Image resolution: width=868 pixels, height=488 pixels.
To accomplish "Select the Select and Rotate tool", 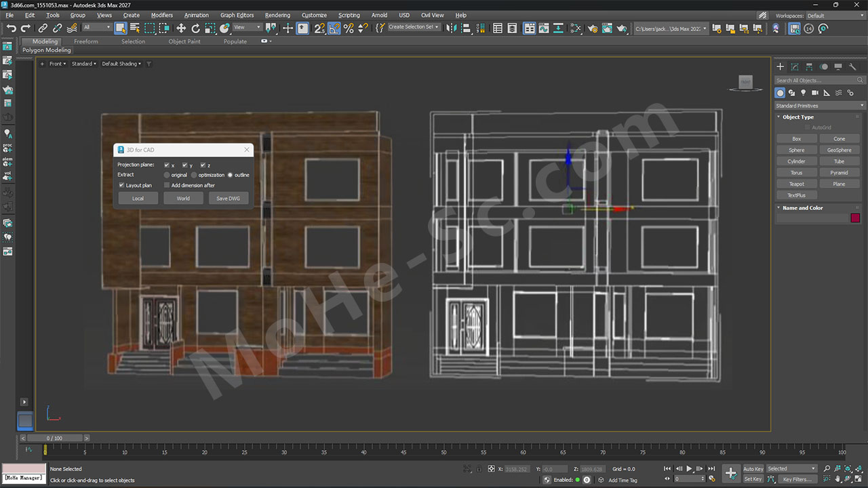I will coord(196,28).
